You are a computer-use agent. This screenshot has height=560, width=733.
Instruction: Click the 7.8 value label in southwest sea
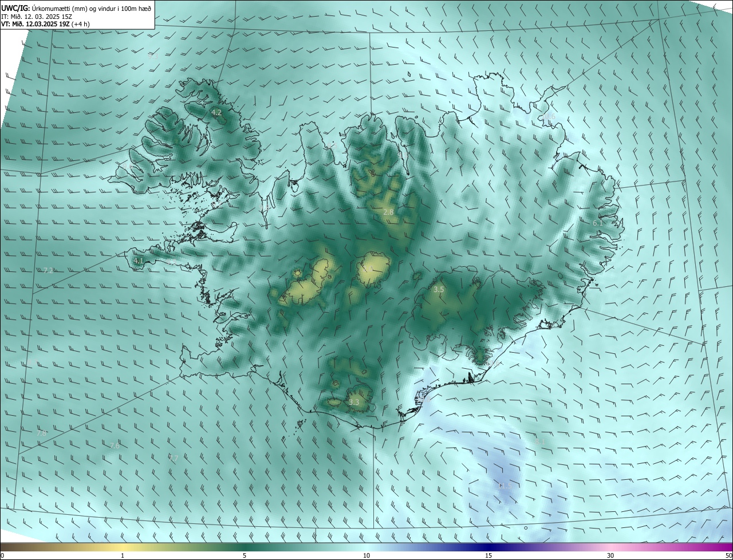41,433
